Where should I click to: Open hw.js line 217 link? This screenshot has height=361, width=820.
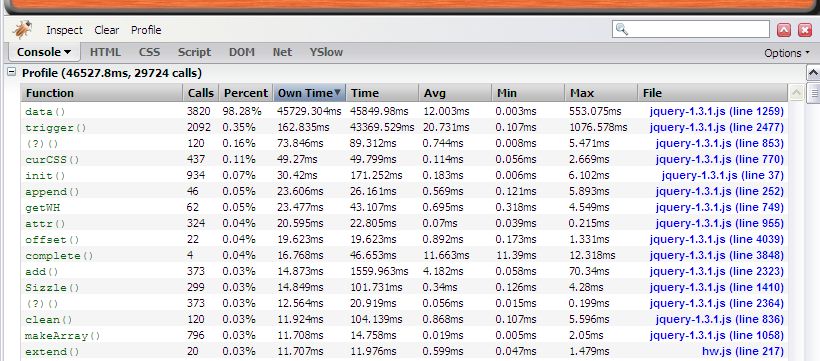pos(743,352)
